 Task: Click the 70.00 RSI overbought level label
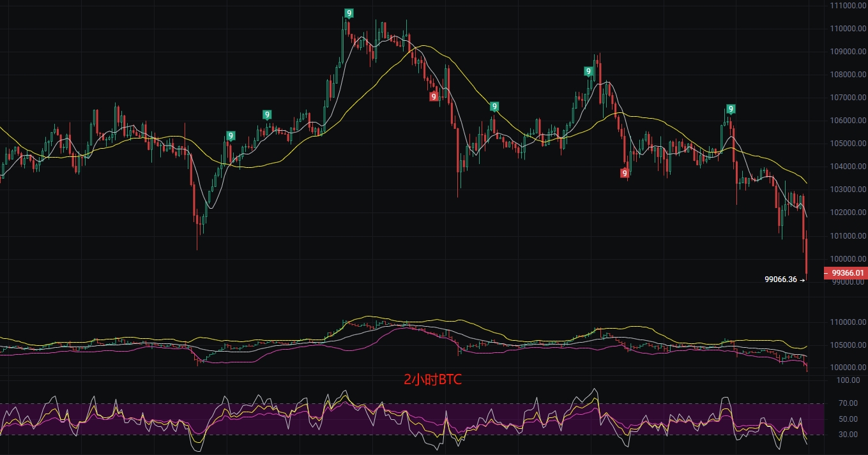pyautogui.click(x=848, y=403)
